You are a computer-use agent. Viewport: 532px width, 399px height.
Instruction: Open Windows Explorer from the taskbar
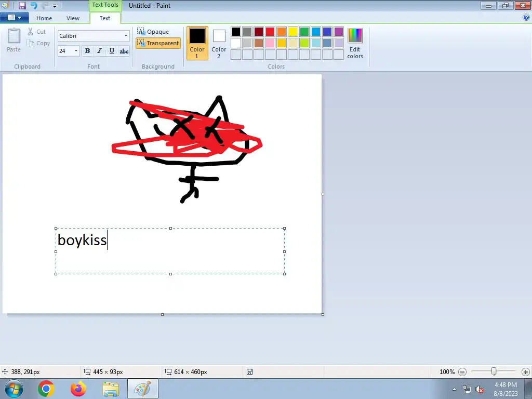tap(111, 389)
